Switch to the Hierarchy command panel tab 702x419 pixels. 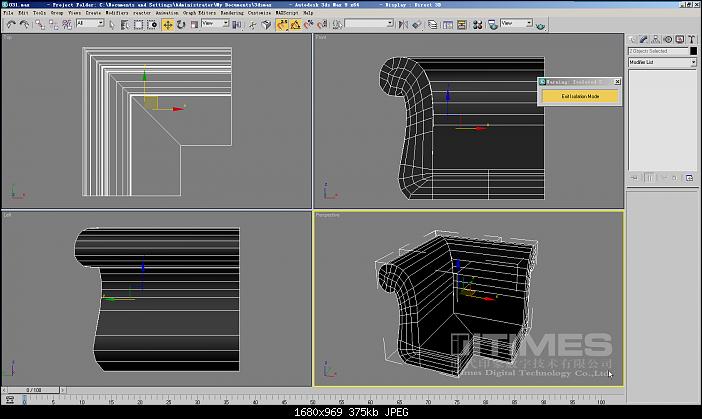(655, 40)
